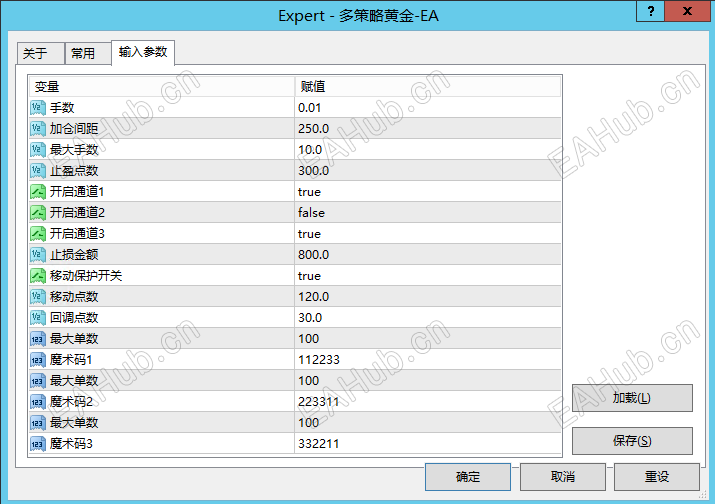This screenshot has width=715, height=504.
Task: Click the 加仓间距 variable name
Action: click(x=74, y=129)
